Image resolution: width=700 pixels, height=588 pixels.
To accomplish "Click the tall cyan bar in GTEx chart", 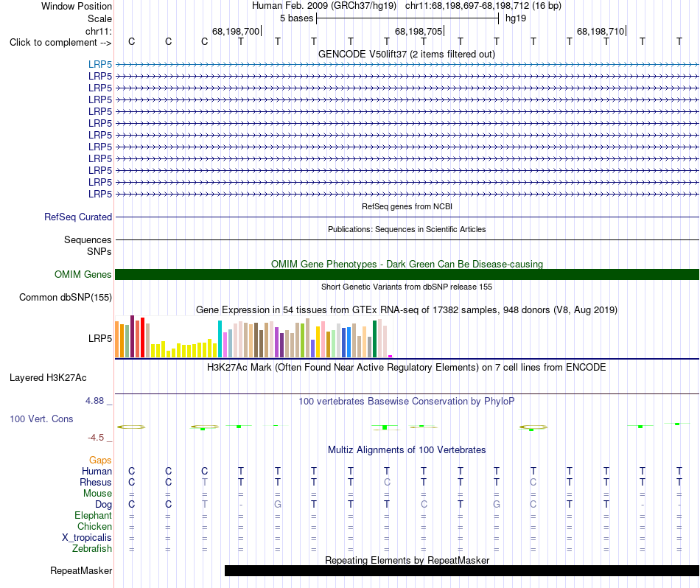I will point(220,339).
